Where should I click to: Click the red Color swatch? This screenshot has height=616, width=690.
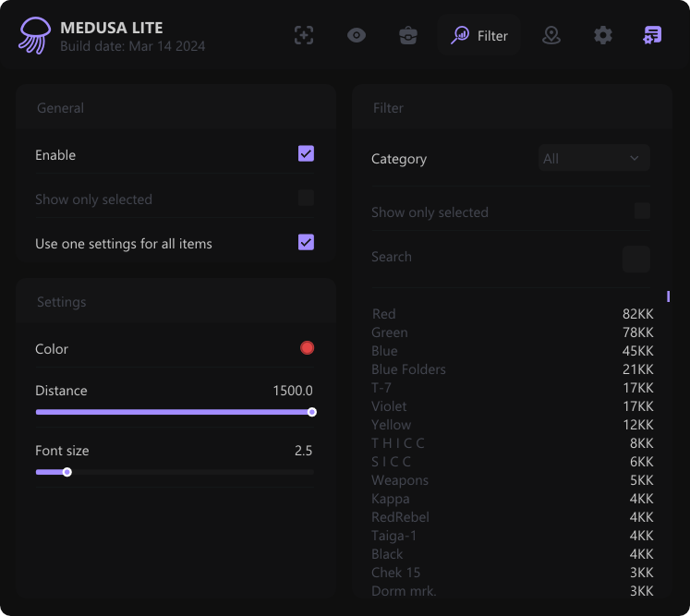point(308,348)
